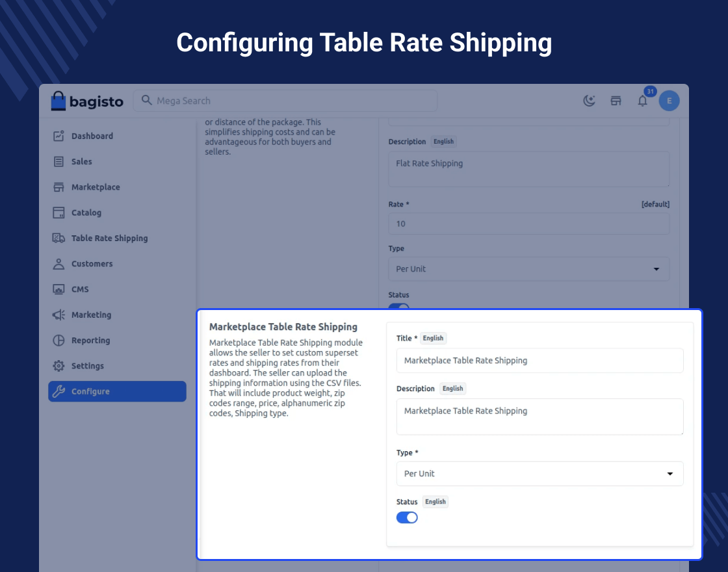Open the user avatar E menu
This screenshot has width=728, height=572.
point(669,101)
